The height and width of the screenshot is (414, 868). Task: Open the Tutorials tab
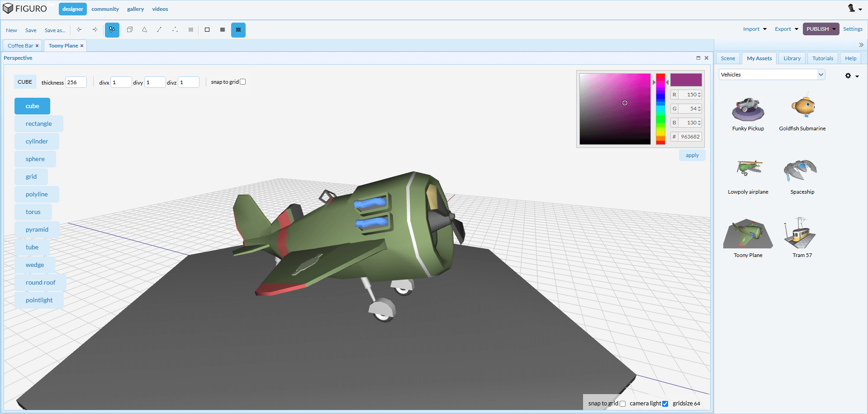click(x=823, y=58)
